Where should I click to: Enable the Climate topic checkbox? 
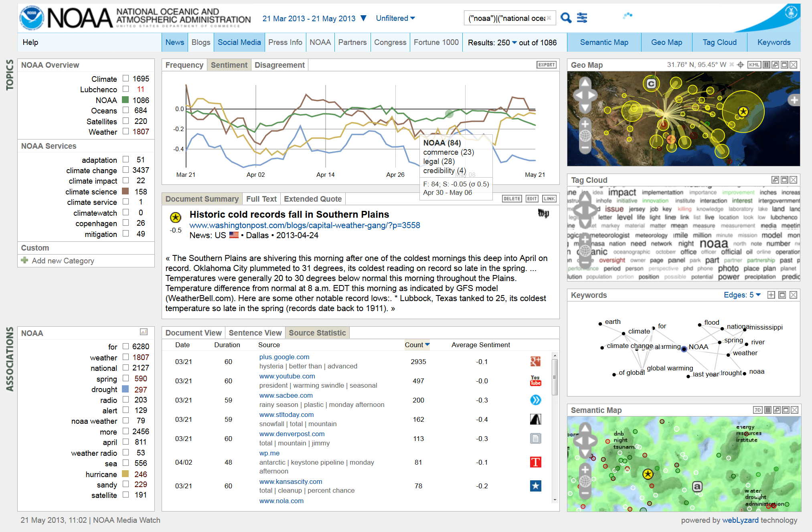[126, 79]
